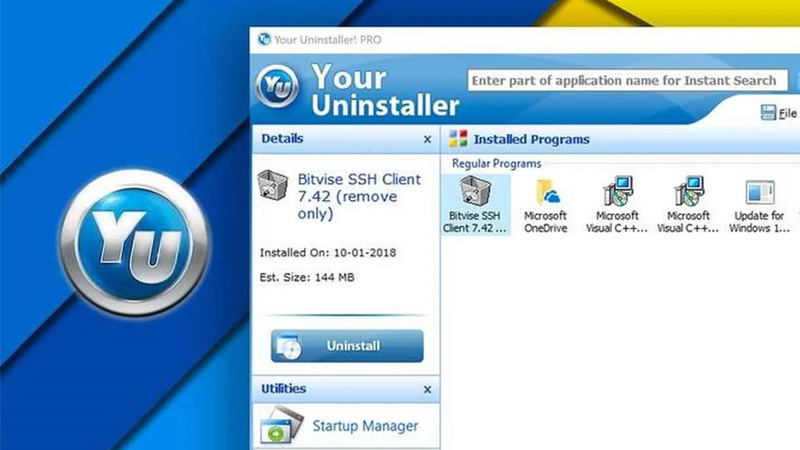Close the Utilities panel
This screenshot has height=450, width=800.
428,390
